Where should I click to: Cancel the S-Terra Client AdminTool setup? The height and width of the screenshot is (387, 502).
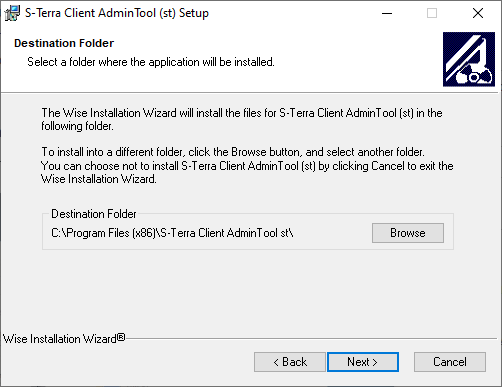(450, 362)
